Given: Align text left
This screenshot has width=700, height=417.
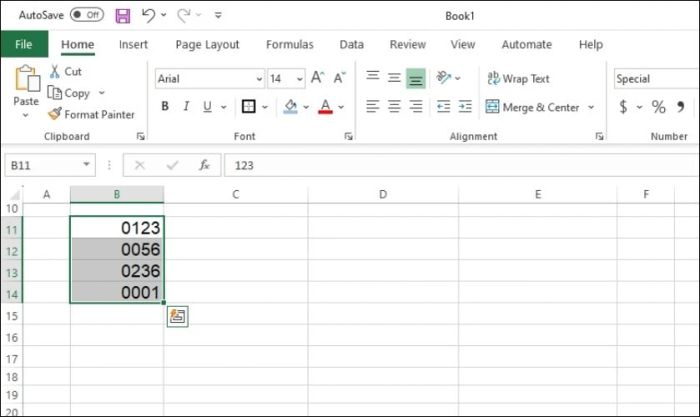Looking at the screenshot, I should [373, 106].
